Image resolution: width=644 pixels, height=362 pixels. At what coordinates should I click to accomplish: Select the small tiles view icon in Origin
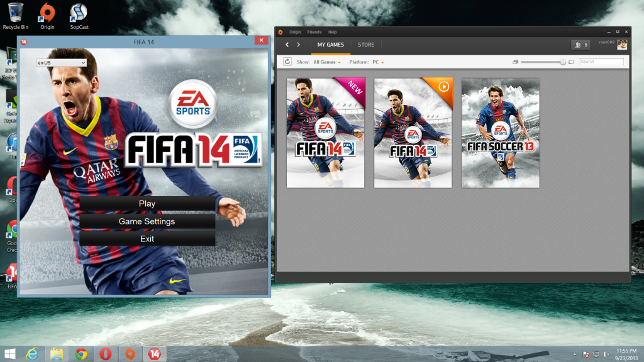[515, 62]
